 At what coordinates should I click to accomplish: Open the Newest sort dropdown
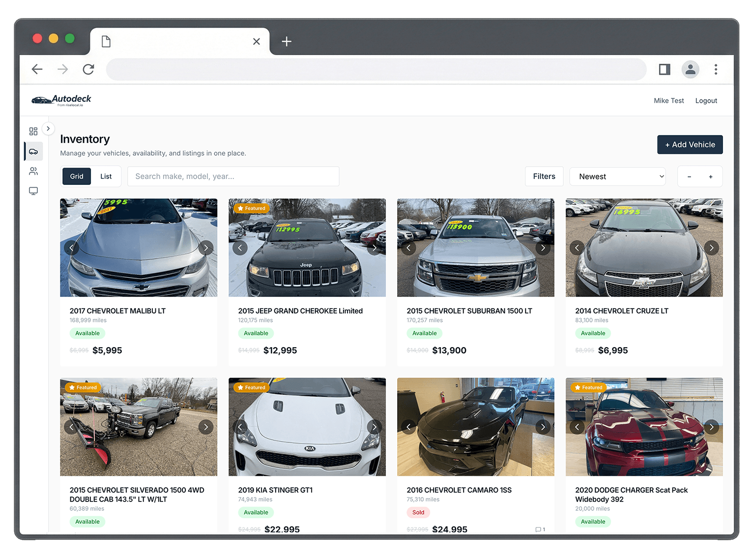tap(617, 176)
